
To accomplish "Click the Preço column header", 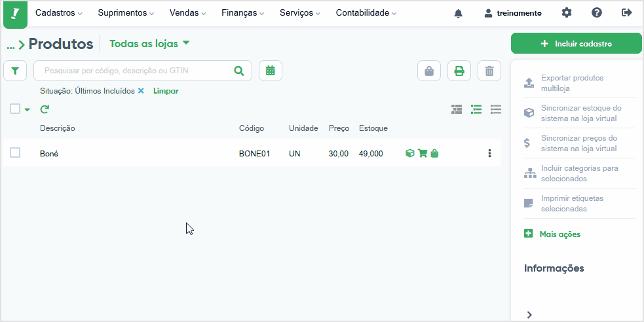I will (339, 128).
